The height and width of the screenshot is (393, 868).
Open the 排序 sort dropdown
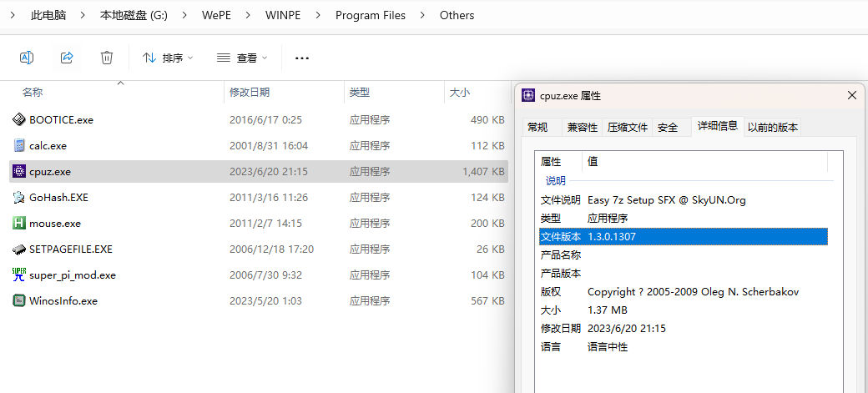[168, 58]
